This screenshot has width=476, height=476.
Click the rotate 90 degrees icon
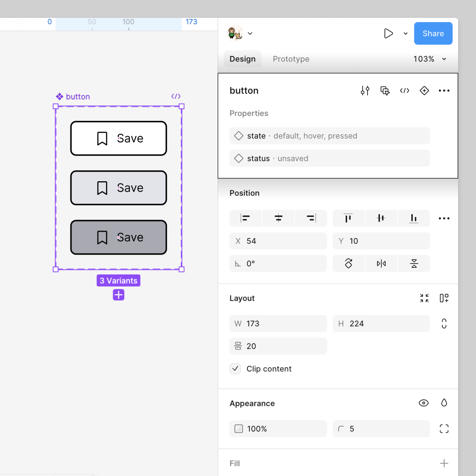tap(348, 263)
